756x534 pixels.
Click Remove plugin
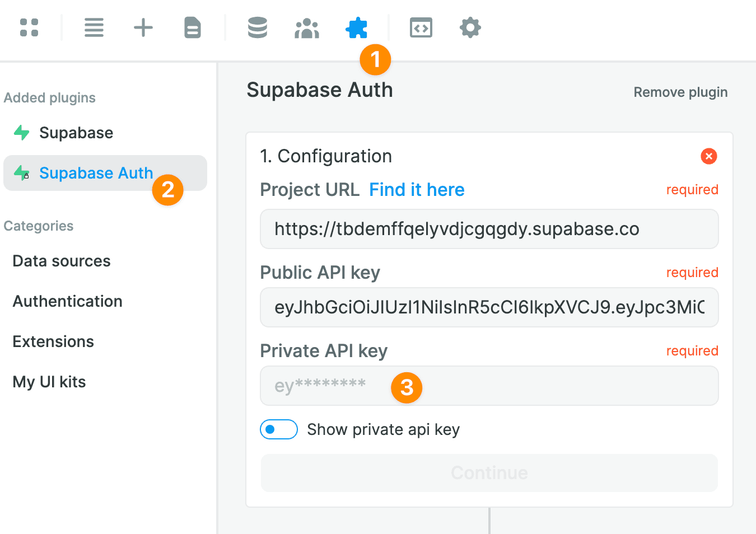click(680, 92)
